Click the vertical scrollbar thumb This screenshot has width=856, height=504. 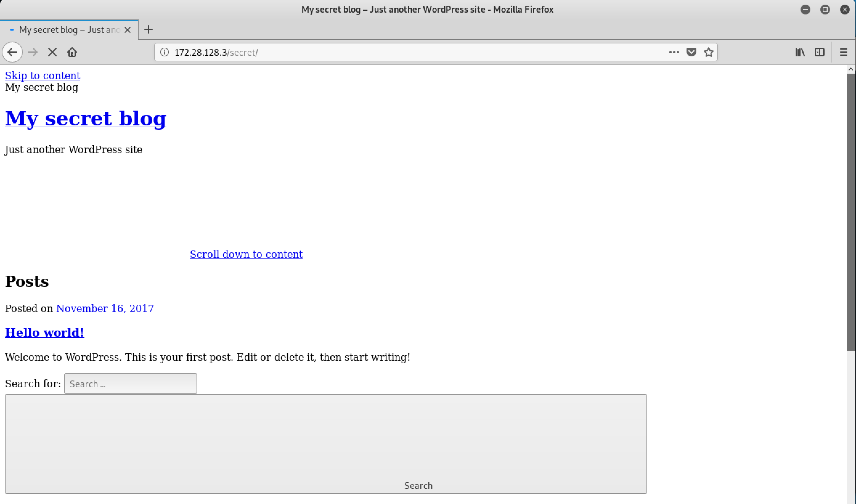[x=851, y=212]
